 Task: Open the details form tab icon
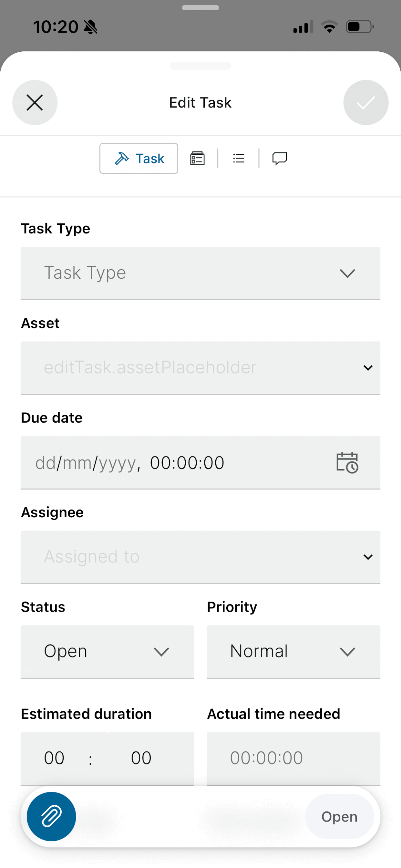click(x=197, y=158)
